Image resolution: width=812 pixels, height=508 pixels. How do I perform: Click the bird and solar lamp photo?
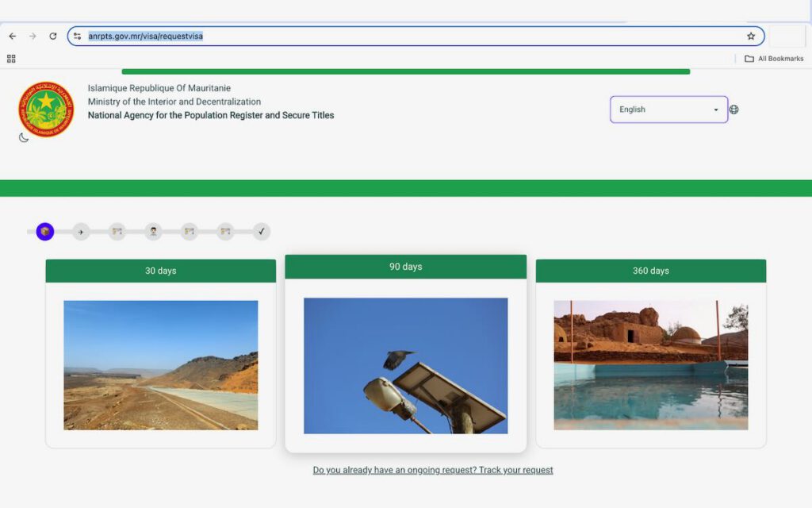click(x=405, y=365)
